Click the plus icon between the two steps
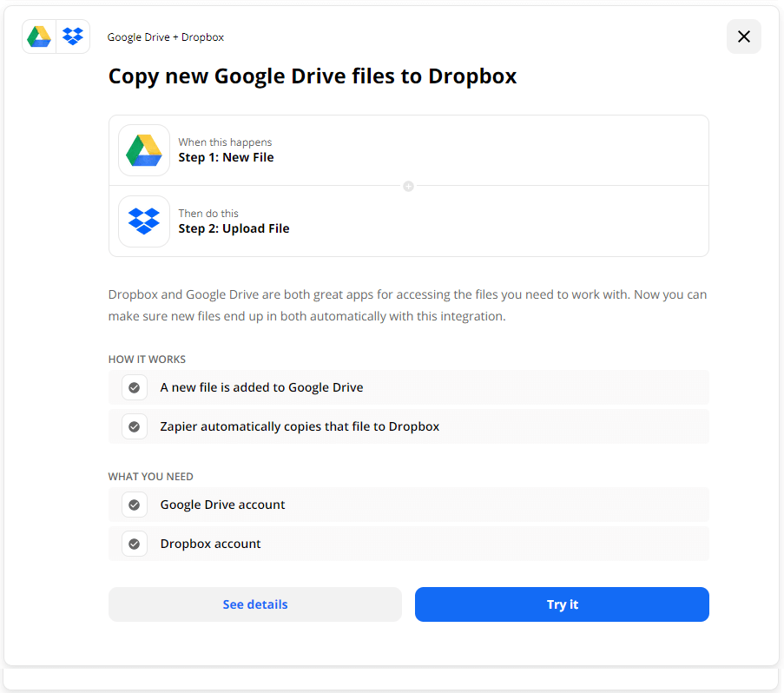 408,186
